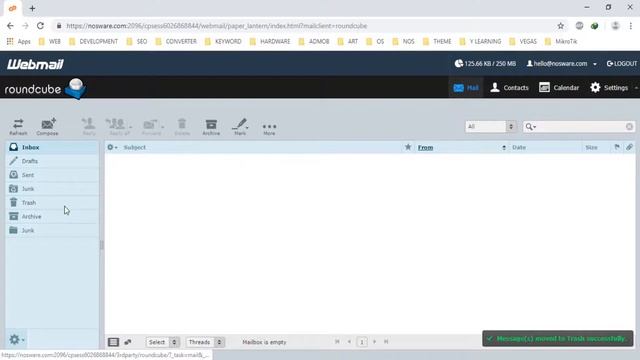Sort messages by Date column
The image size is (640, 360).
pyautogui.click(x=519, y=147)
